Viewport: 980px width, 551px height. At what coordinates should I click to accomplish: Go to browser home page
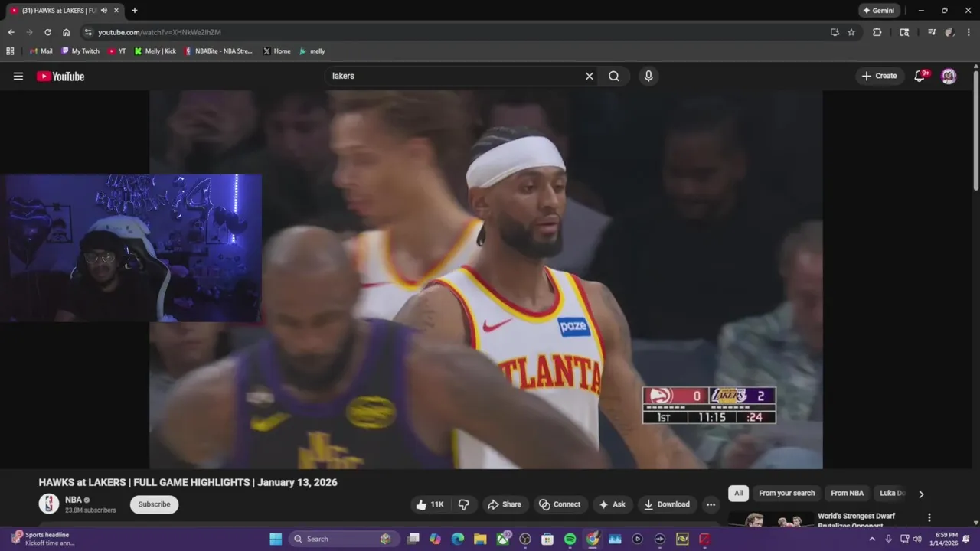point(66,32)
